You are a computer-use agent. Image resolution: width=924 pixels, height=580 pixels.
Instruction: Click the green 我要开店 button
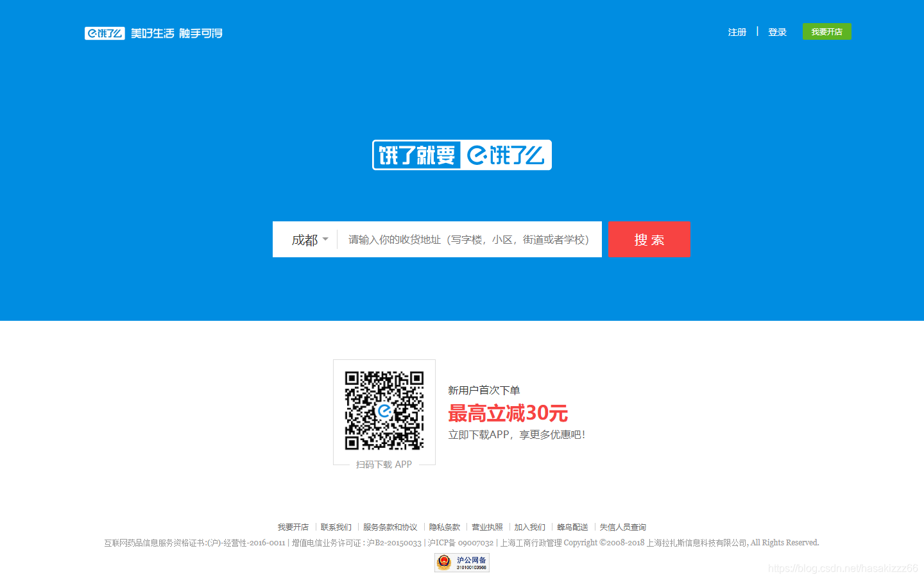pyautogui.click(x=826, y=31)
